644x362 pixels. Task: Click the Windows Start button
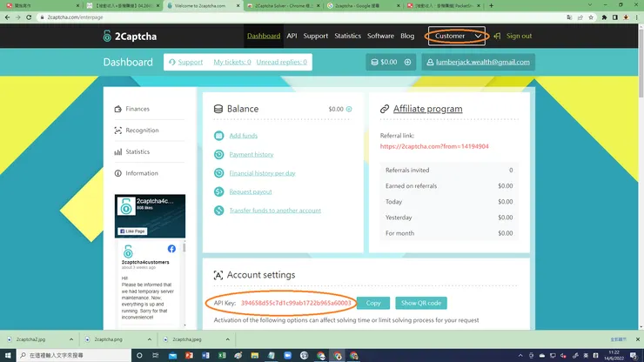tap(8, 355)
